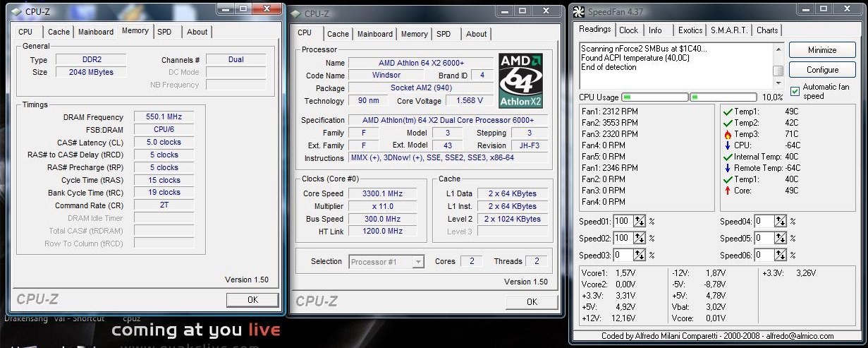This screenshot has height=348, width=868.
Task: Open the SpeedFan Exotics tab
Action: click(x=690, y=30)
